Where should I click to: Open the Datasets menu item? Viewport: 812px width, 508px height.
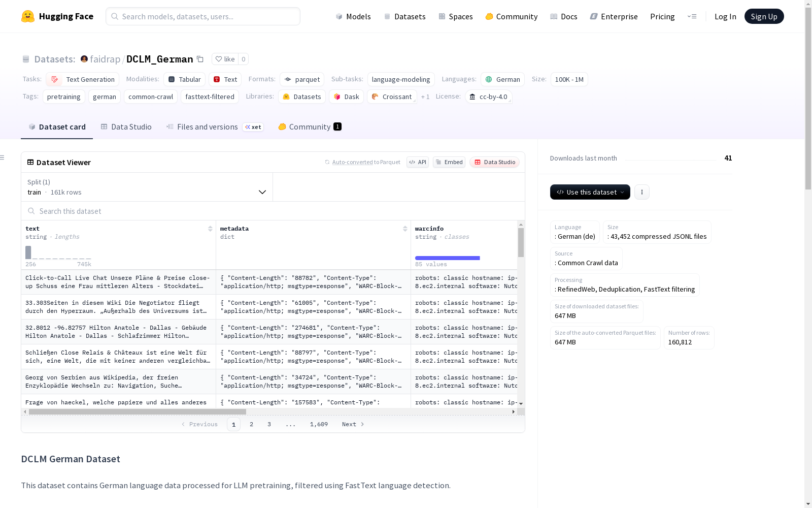tap(404, 16)
